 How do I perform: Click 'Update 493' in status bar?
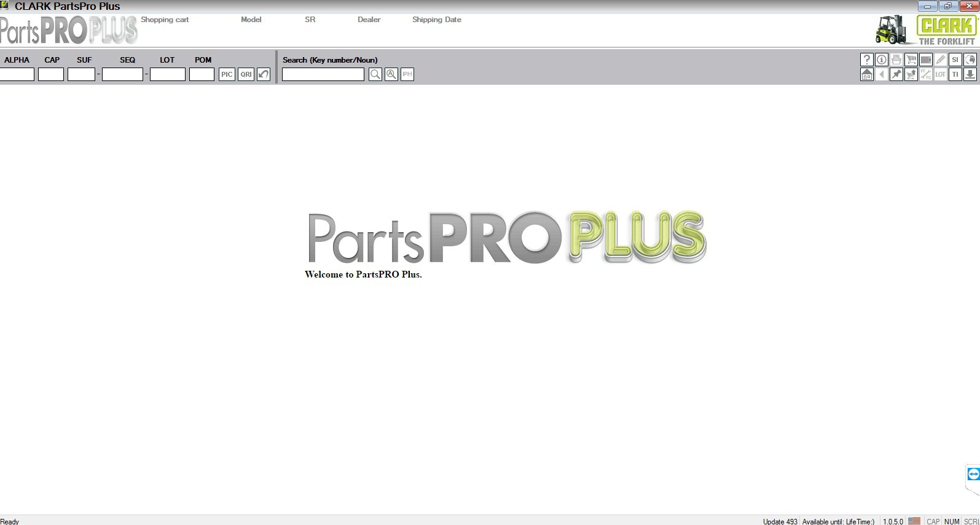coord(780,521)
